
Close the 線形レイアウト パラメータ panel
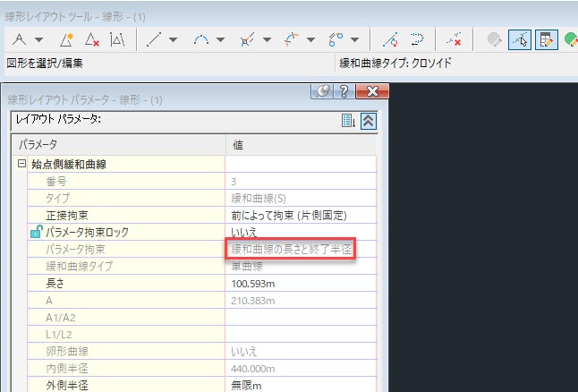(x=372, y=91)
